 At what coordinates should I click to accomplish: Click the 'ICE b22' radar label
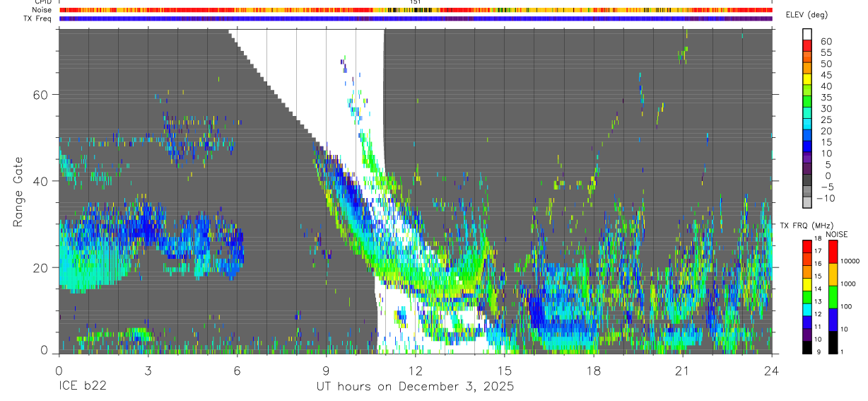point(83,387)
